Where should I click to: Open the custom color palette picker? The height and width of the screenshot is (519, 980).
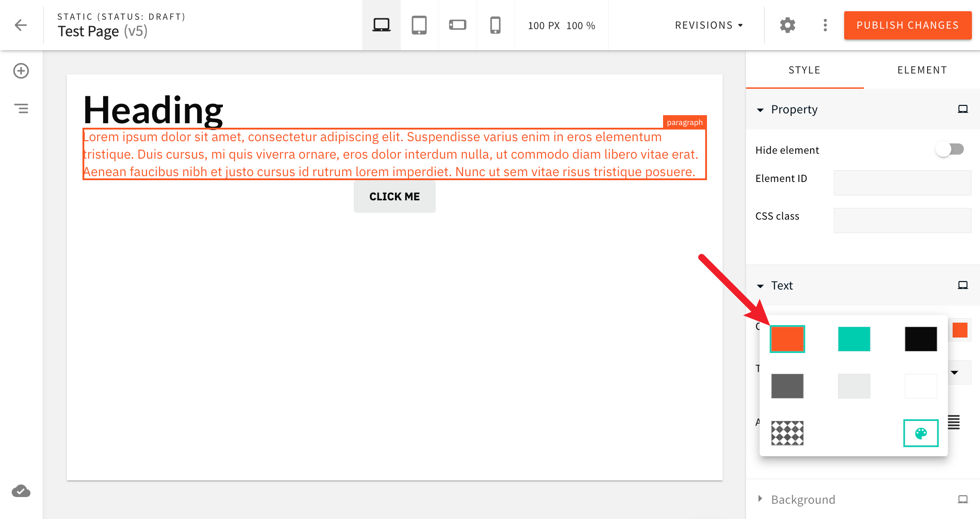point(920,433)
